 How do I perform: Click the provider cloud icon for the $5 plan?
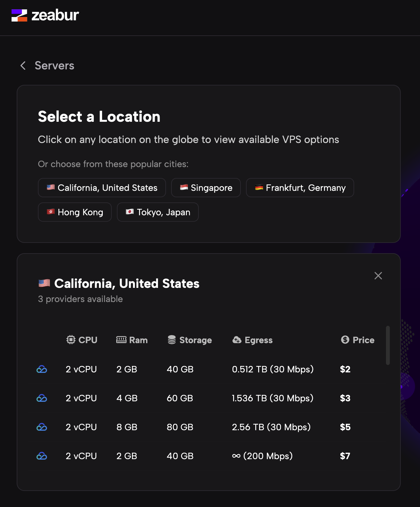click(x=42, y=427)
